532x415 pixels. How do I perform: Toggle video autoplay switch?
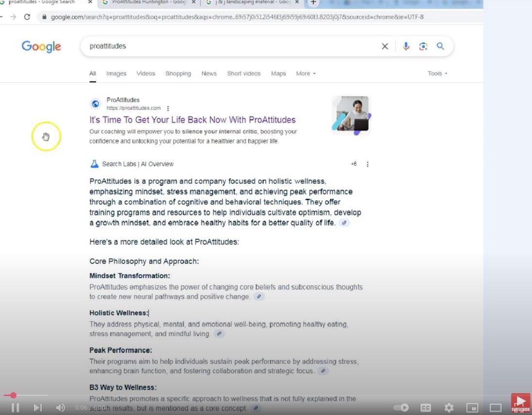401,408
